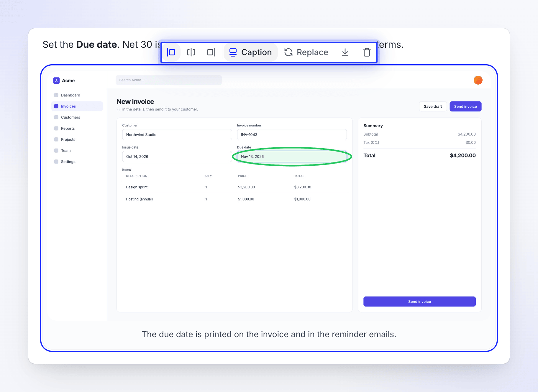Click the Due date field
This screenshot has width=538, height=392.
point(292,157)
